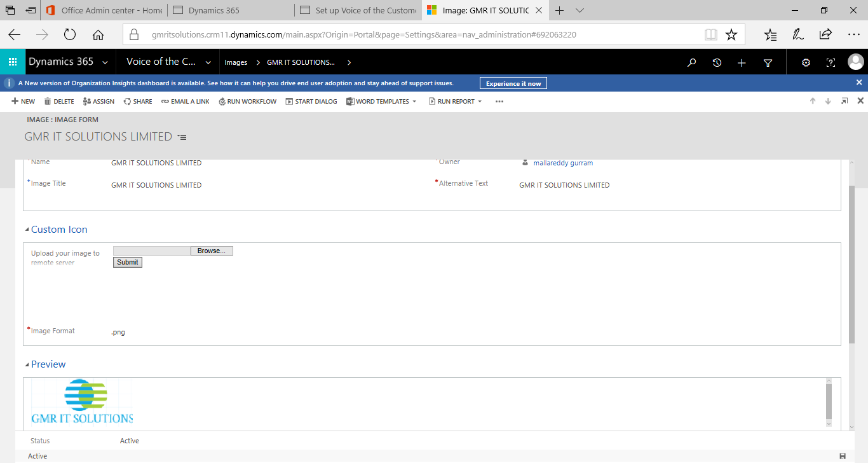
Task: Click the Image Title field value
Action: 156,185
